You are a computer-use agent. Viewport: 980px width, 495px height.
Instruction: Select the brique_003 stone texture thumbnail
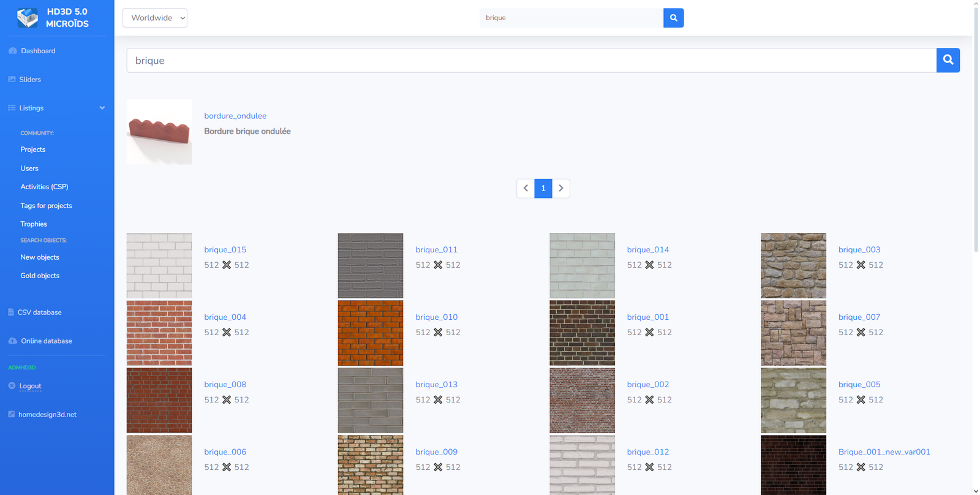click(x=793, y=265)
